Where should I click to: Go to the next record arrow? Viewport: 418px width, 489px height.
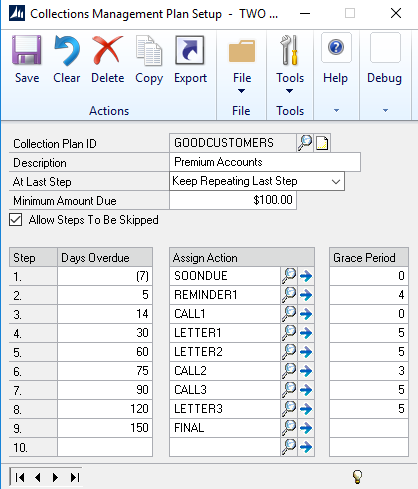55,478
